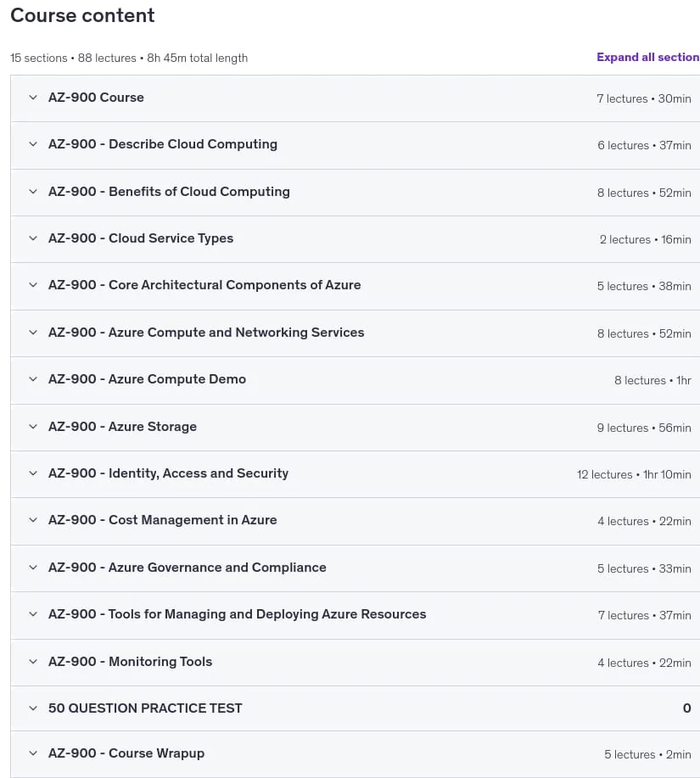This screenshot has height=778, width=700.
Task: Click '2 lectures • 16min' text
Action: click(645, 239)
